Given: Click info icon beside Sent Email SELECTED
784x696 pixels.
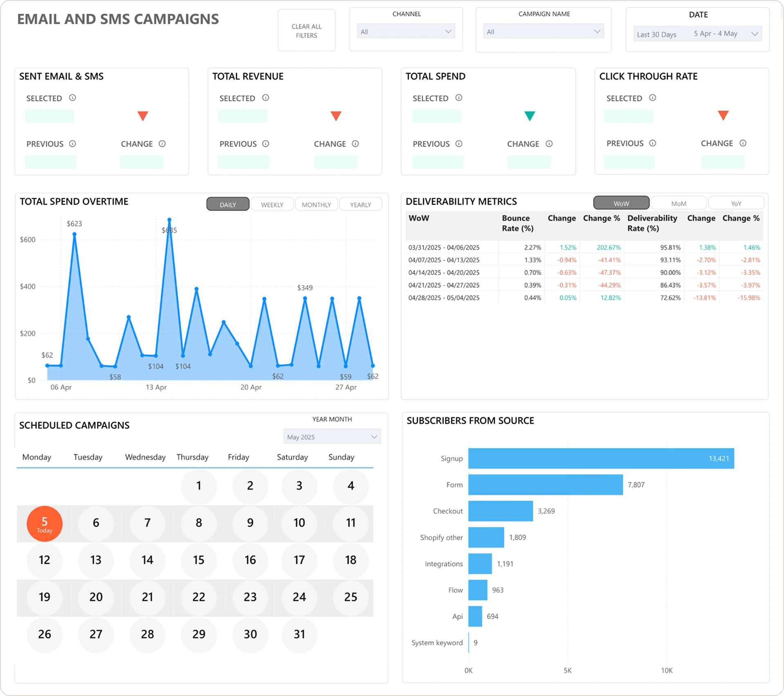Looking at the screenshot, I should 72,98.
